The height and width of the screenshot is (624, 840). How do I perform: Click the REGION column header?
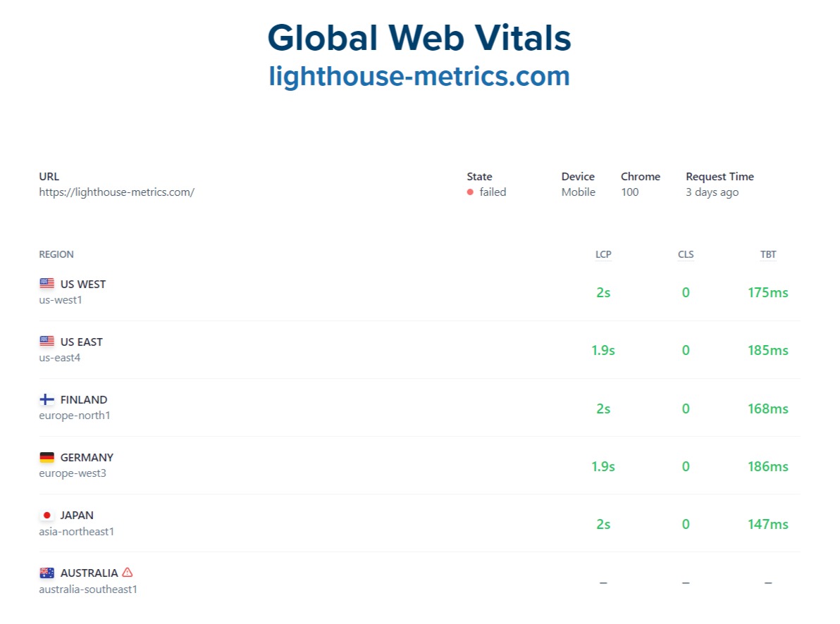[x=56, y=254]
